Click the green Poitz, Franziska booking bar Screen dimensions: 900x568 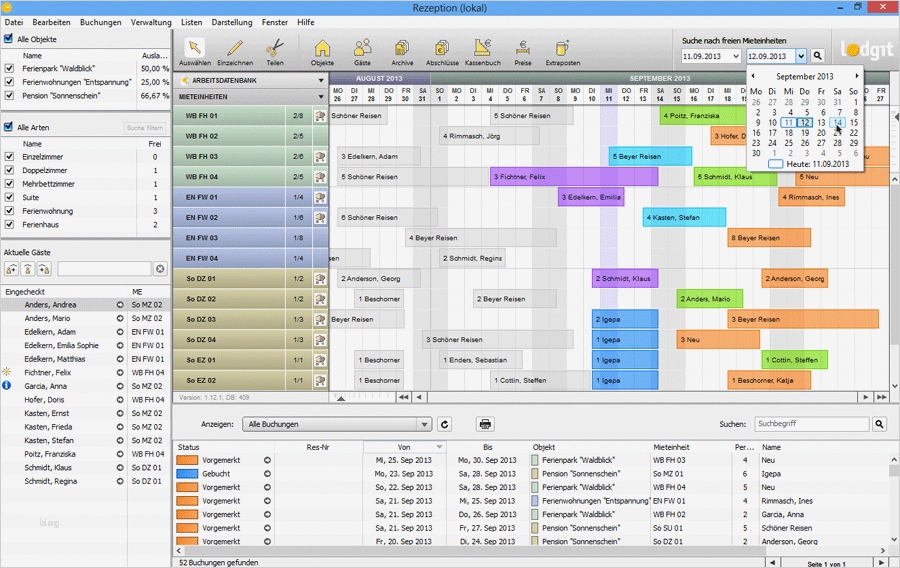click(x=704, y=116)
